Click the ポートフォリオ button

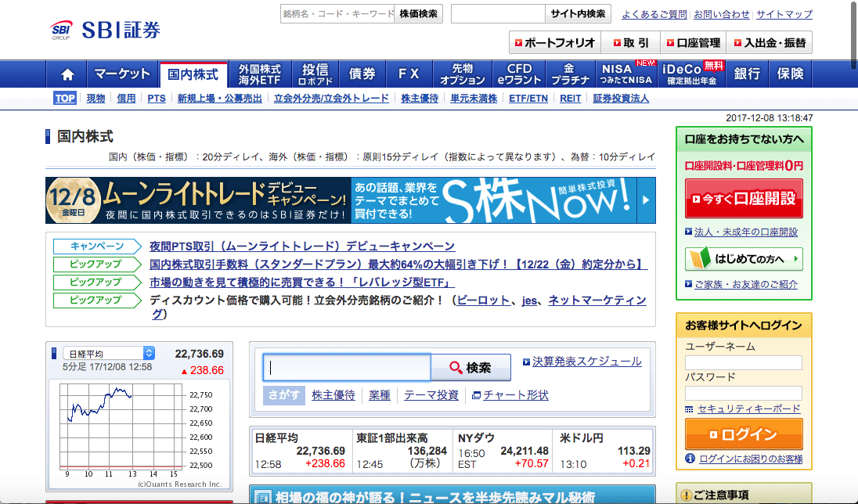[555, 42]
